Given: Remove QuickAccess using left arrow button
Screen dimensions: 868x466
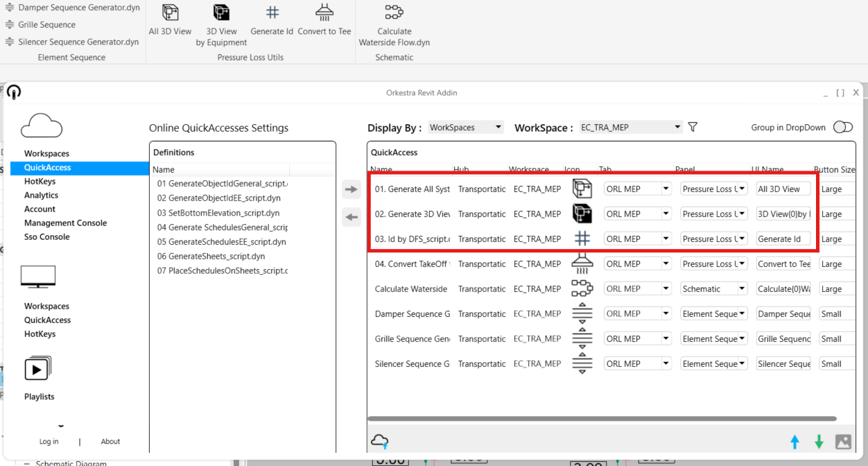Looking at the screenshot, I should point(351,217).
